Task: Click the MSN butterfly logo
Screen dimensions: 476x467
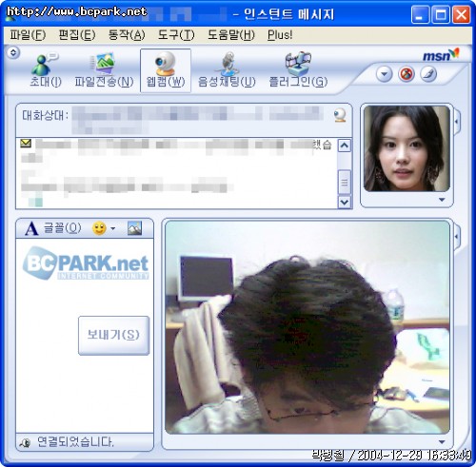Action: click(441, 55)
